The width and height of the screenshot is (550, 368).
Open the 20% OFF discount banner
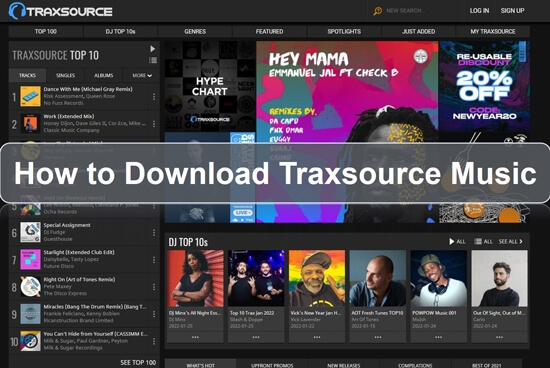[484, 86]
